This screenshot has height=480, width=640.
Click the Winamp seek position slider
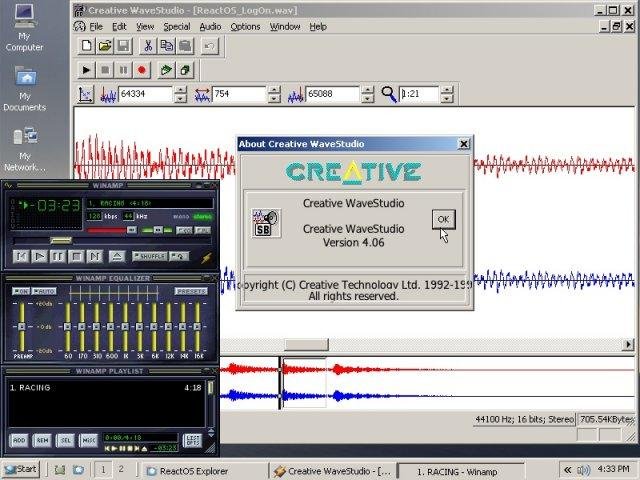60,241
